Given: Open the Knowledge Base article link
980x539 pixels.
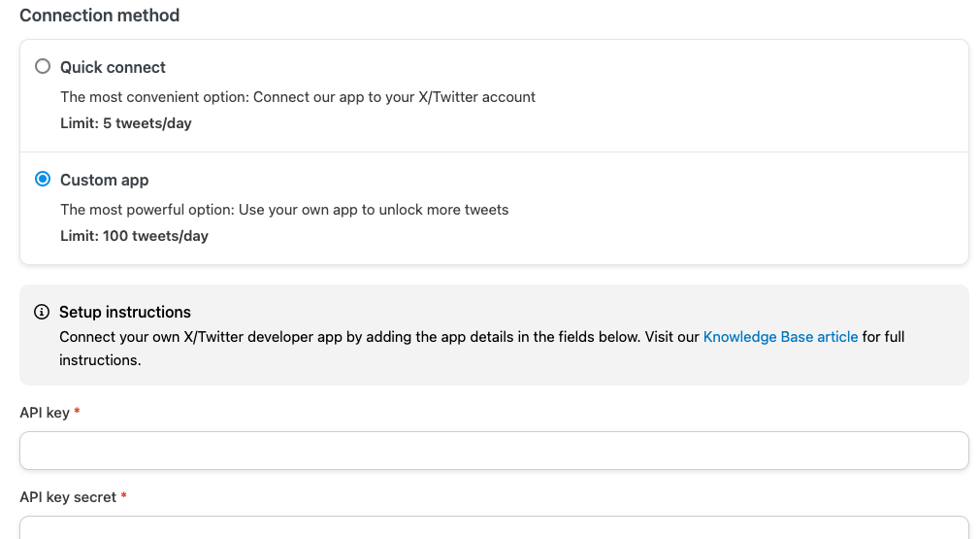Looking at the screenshot, I should coord(780,337).
